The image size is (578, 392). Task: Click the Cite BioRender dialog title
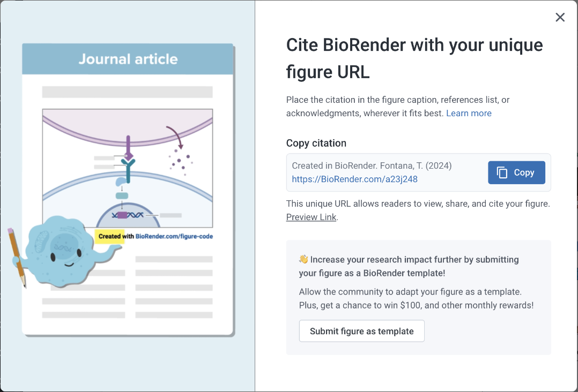414,58
